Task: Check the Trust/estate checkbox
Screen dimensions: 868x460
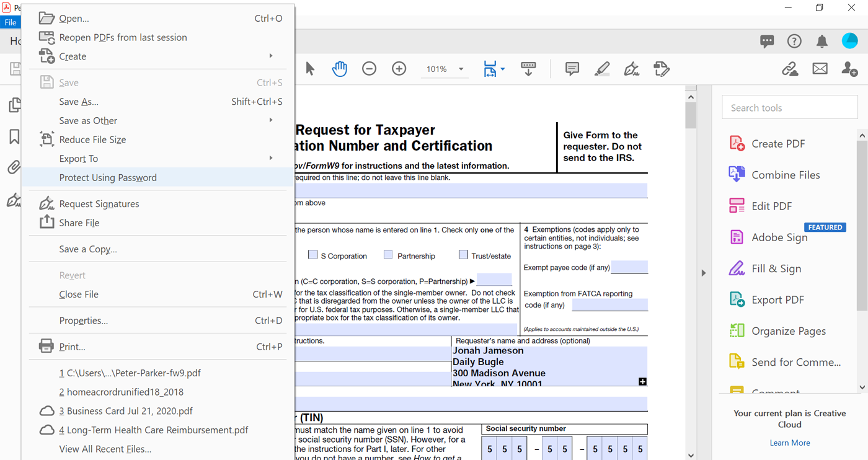Action: pos(463,255)
